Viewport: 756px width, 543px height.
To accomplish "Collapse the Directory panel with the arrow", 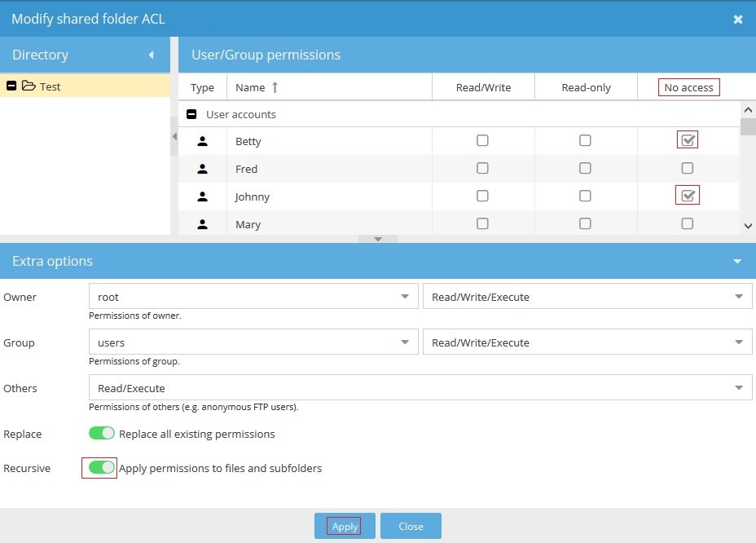I will (151, 55).
